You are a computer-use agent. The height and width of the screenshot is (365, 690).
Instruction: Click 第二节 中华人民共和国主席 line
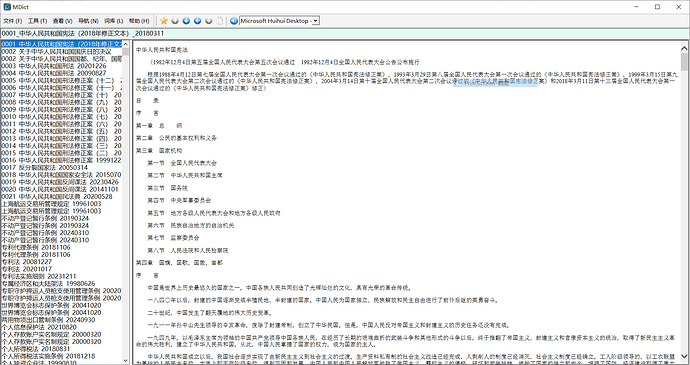(185, 175)
